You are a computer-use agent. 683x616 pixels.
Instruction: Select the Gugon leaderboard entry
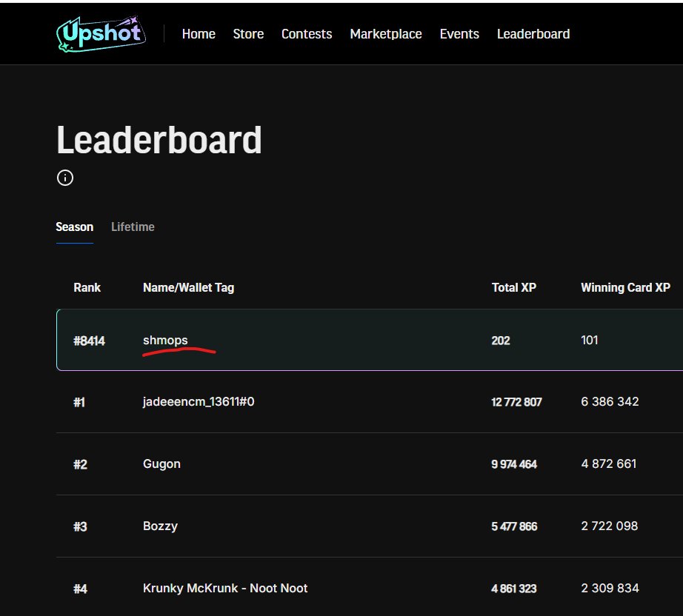(x=161, y=464)
